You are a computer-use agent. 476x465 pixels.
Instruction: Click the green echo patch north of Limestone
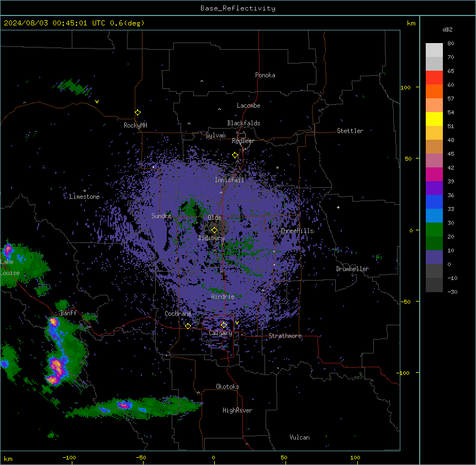[x=74, y=87]
